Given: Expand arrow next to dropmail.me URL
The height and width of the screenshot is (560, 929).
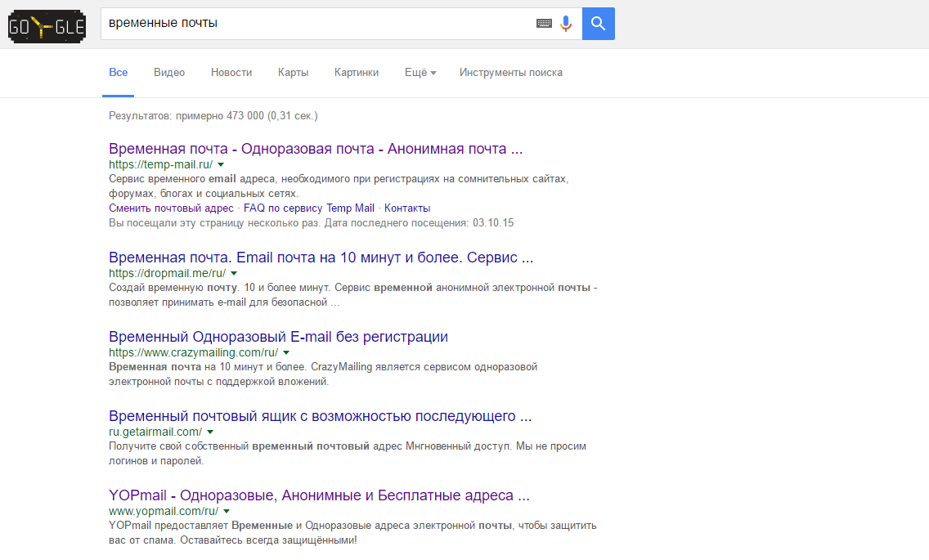Looking at the screenshot, I should [x=234, y=273].
